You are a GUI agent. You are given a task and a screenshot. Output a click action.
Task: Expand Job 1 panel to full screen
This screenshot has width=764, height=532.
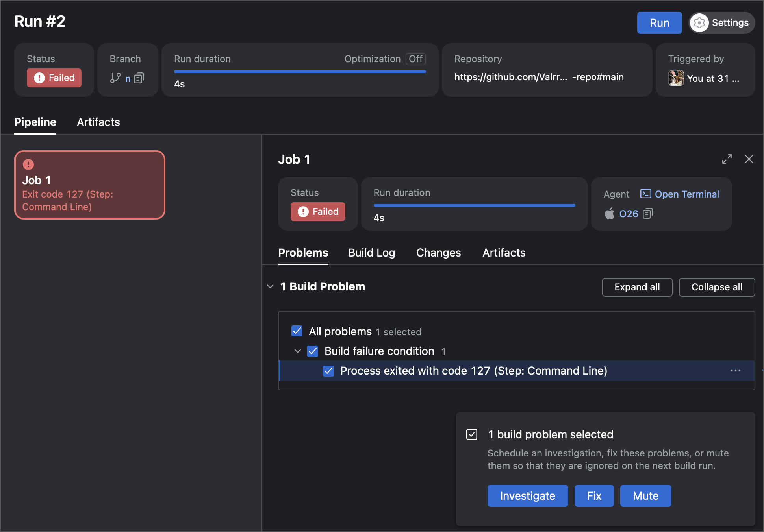pyautogui.click(x=727, y=159)
